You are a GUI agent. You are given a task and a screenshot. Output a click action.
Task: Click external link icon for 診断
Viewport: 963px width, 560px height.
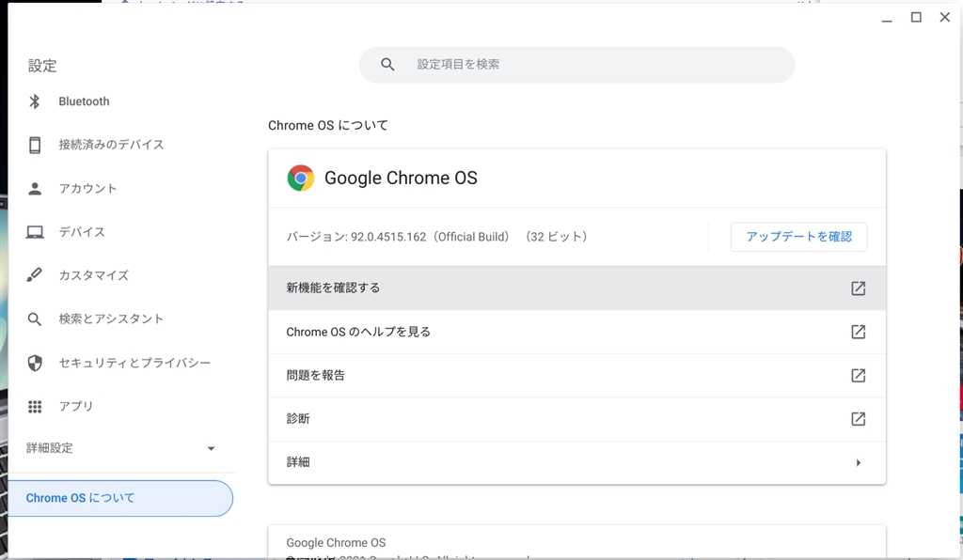(x=858, y=419)
